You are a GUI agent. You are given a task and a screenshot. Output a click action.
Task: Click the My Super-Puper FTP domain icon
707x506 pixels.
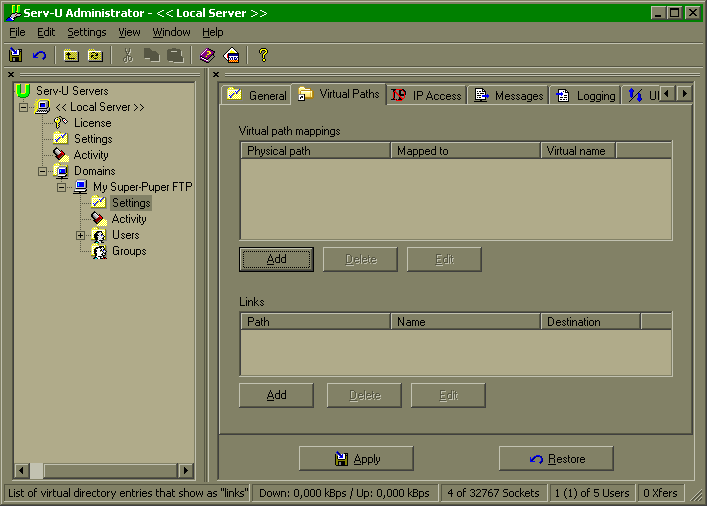pos(81,187)
